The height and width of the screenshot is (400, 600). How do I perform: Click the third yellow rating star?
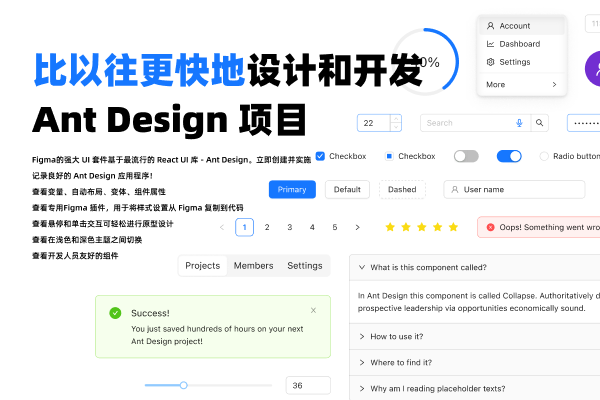pos(422,227)
